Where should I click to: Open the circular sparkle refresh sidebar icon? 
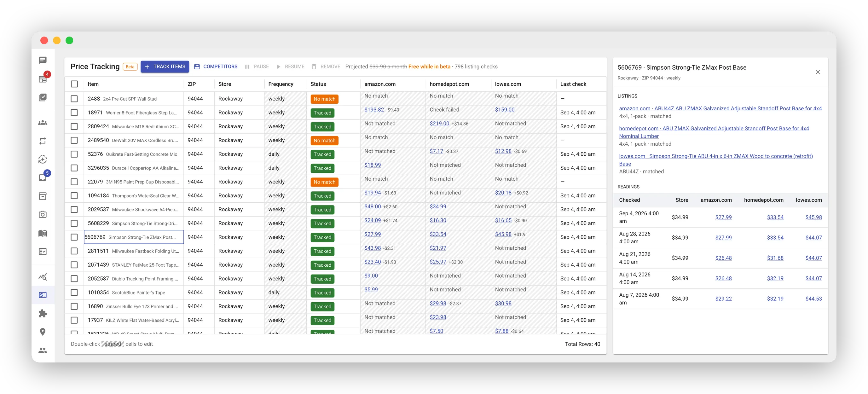43,159
